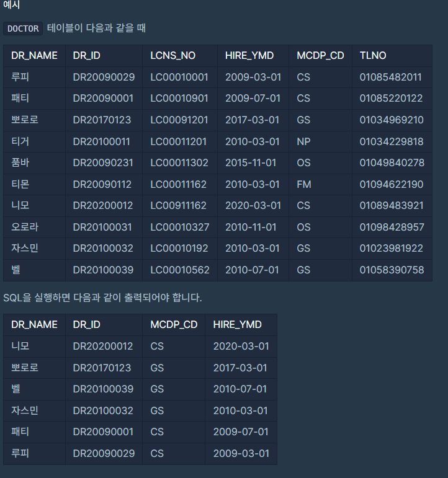Image resolution: width=448 pixels, height=478 pixels.
Task: Select license number LC00010562
Action: (180, 270)
